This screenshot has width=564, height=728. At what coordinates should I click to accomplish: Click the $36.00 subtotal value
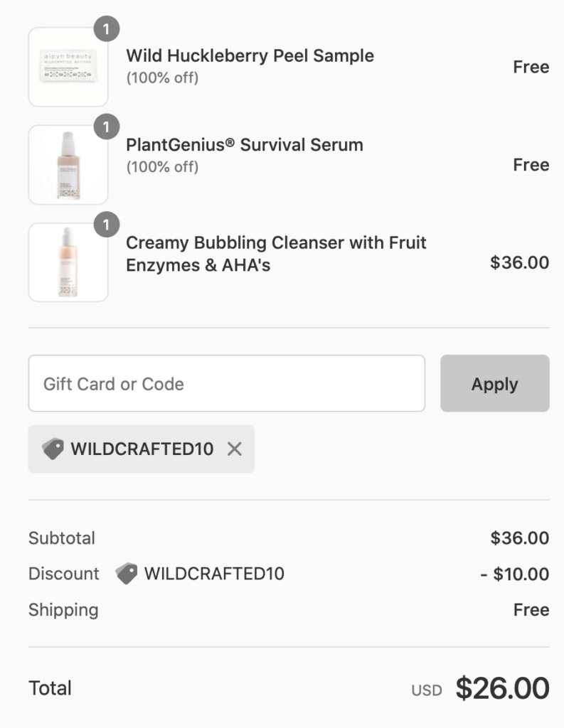click(519, 538)
